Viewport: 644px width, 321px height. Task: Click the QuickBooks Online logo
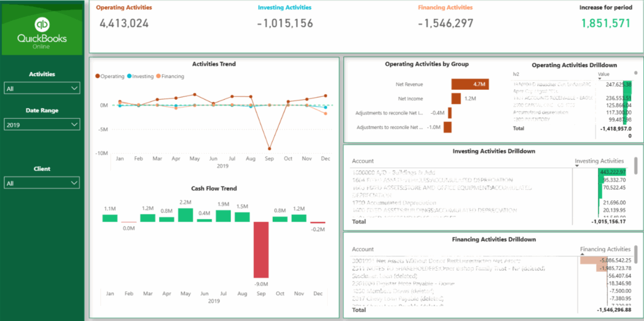(x=42, y=33)
